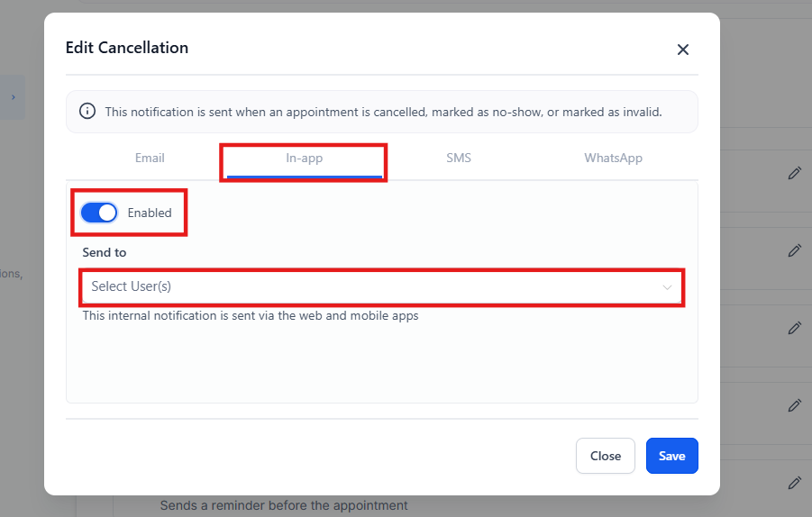The height and width of the screenshot is (517, 812).
Task: Save the cancellation notification settings
Action: tap(671, 456)
